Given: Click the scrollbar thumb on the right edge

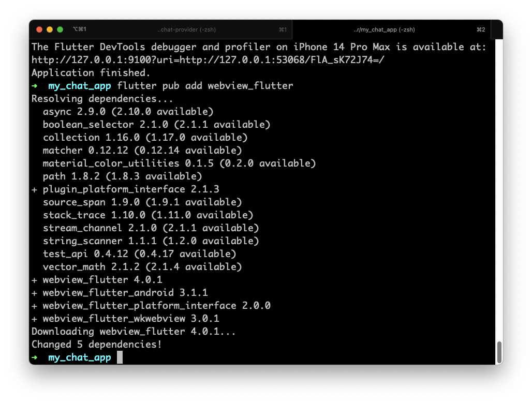Looking at the screenshot, I should tap(500, 352).
